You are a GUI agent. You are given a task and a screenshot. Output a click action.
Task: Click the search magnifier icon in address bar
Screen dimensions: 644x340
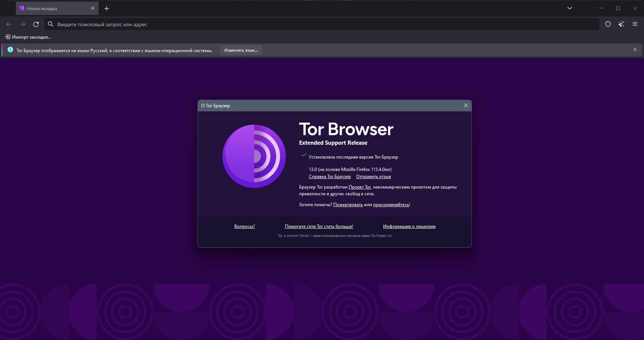pos(51,24)
